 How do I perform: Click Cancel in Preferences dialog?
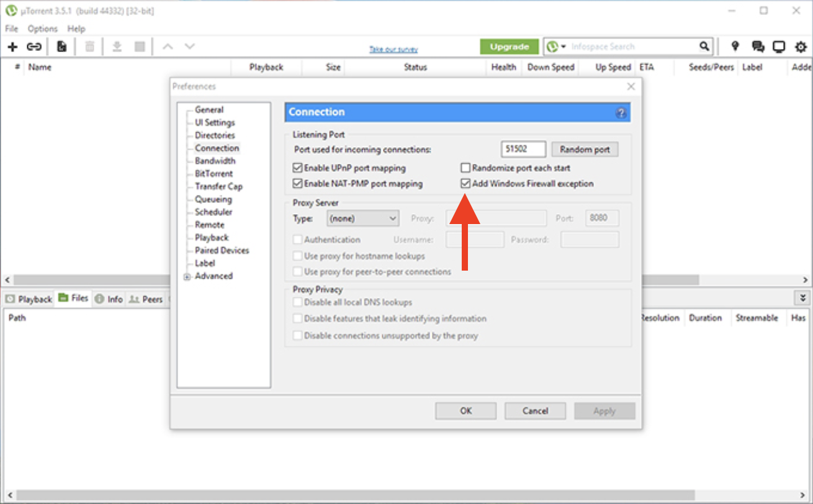535,411
